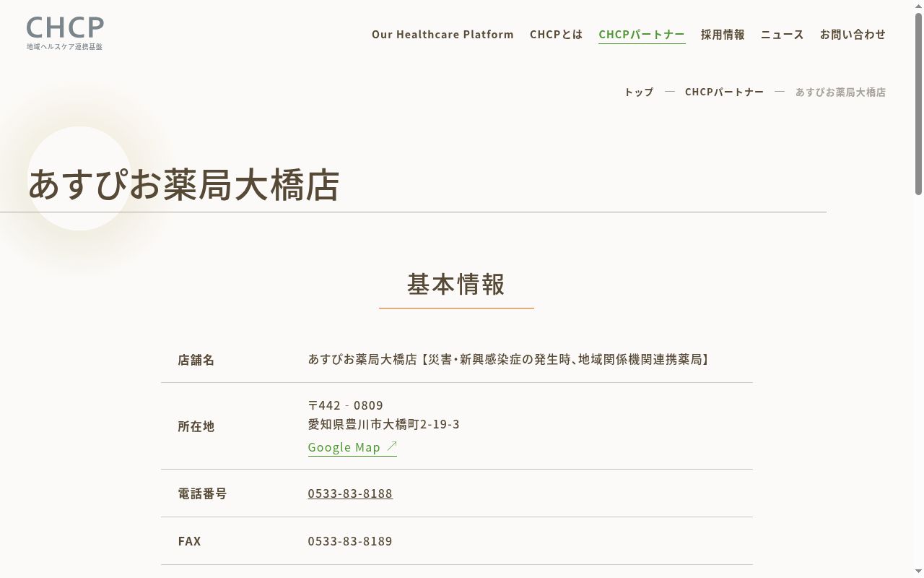Open the CHCPとは menu item
Image resolution: width=924 pixels, height=578 pixels.
coord(556,34)
